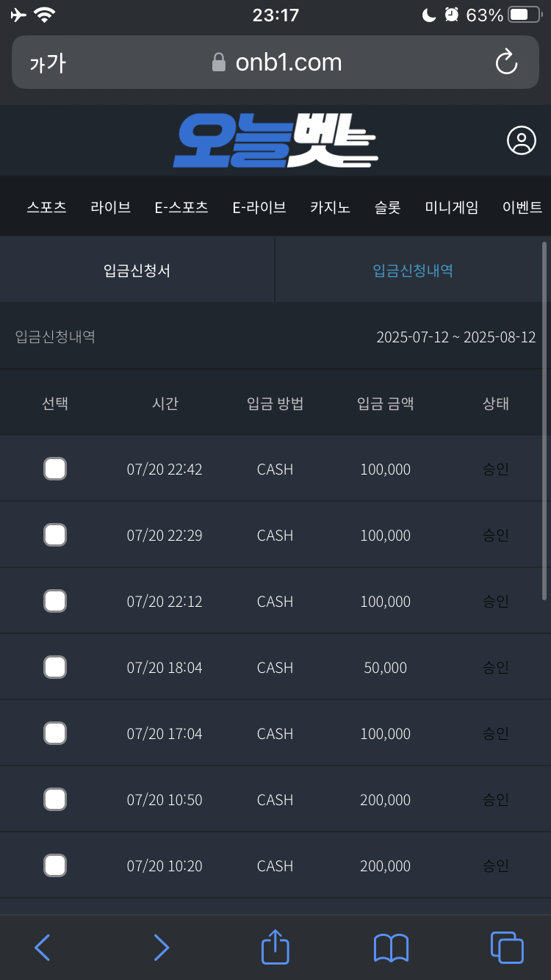
Task: Go forward using the forward arrow
Action: [x=161, y=948]
